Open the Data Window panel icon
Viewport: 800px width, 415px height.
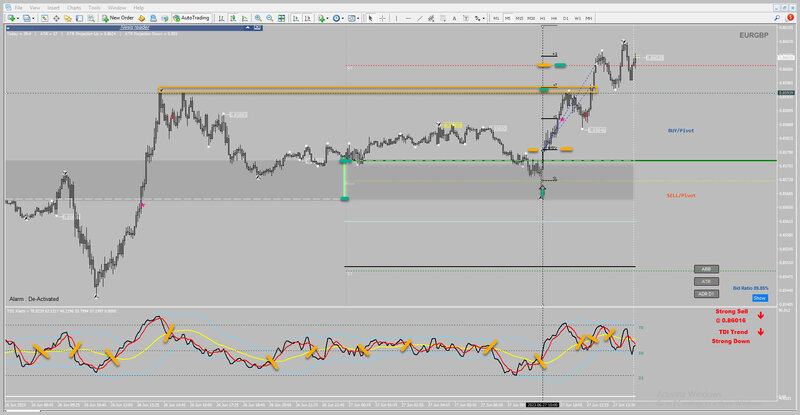pos(56,18)
